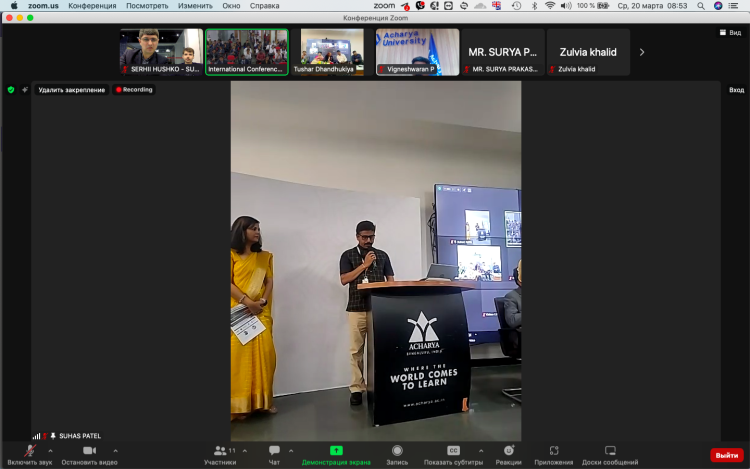The width and height of the screenshot is (750, 469).
Task: Open the Реакции reactions picker
Action: pyautogui.click(x=508, y=451)
